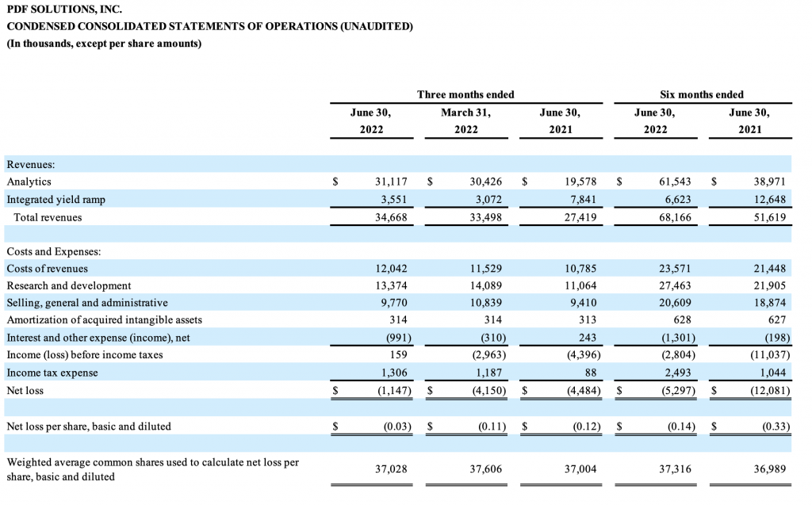Select the 34,668 total revenues value
Screen dimensions: 812x505
pos(391,217)
